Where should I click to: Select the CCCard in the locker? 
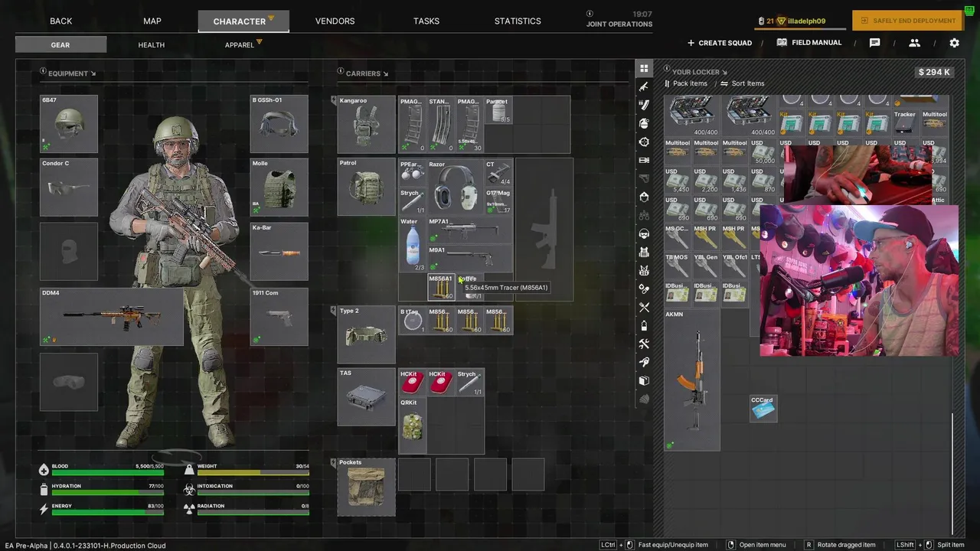tap(763, 409)
